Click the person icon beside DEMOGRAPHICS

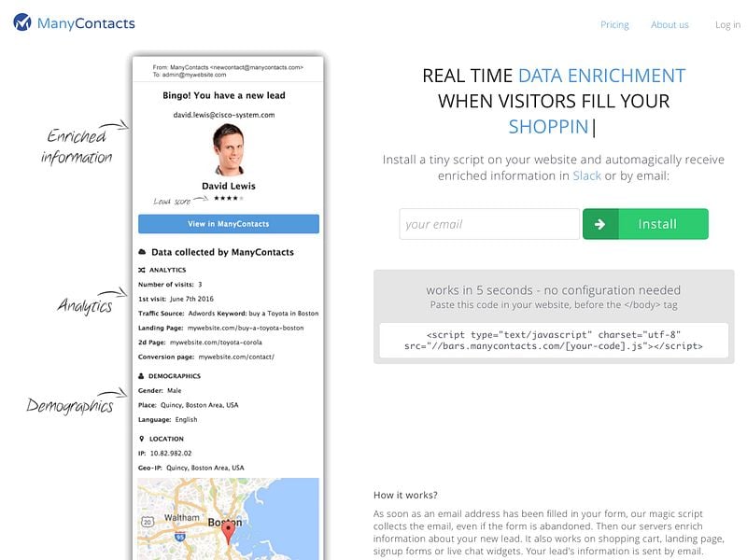141,376
